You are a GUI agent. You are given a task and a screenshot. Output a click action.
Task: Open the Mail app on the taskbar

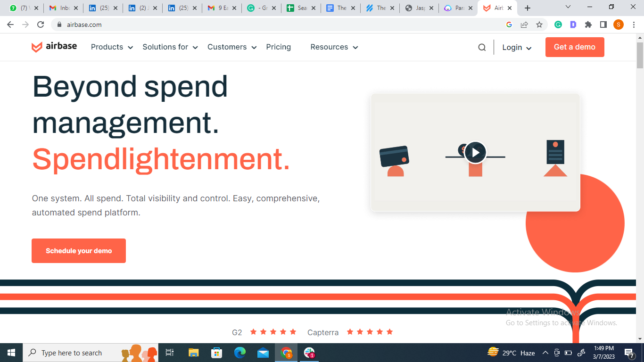263,353
